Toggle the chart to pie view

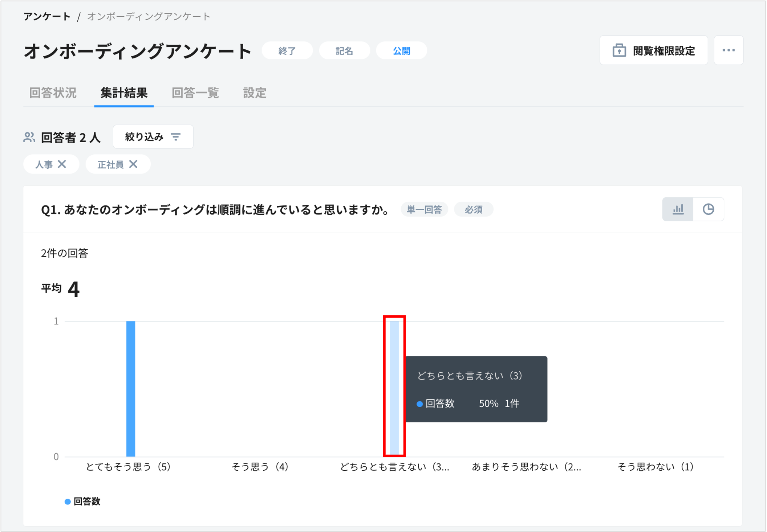pyautogui.click(x=709, y=209)
